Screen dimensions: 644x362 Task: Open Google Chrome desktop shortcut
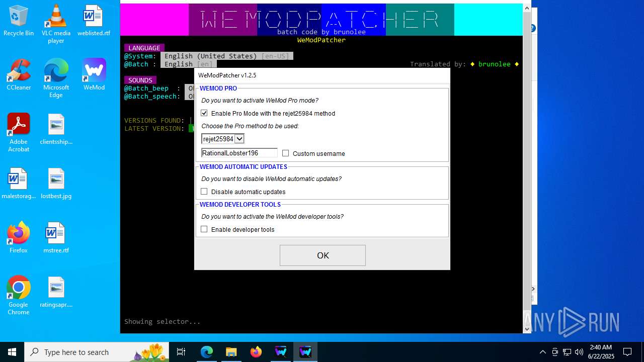[19, 295]
